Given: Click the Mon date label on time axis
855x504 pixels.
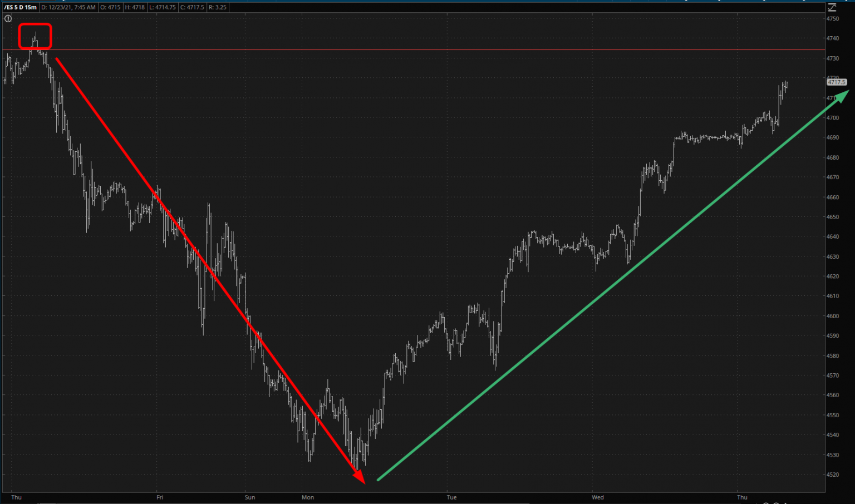Looking at the screenshot, I should pos(308,497).
